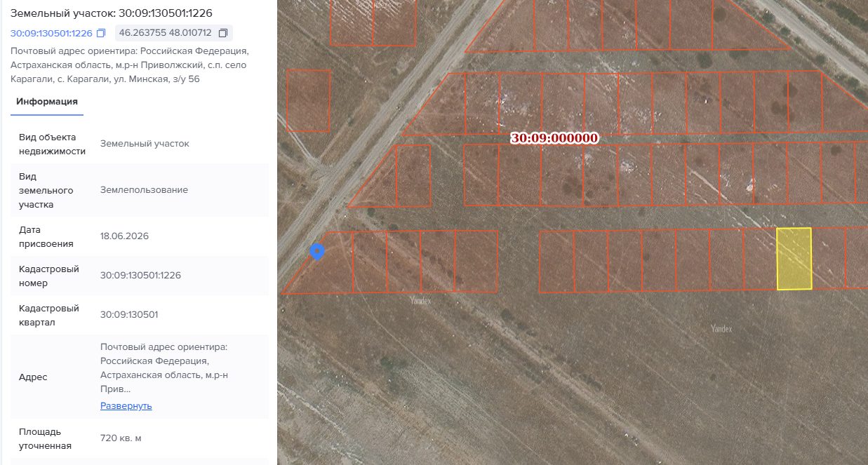The image size is (868, 465).
Task: Click the Площадь уточненная value 720 кв. м
Action: coord(121,438)
